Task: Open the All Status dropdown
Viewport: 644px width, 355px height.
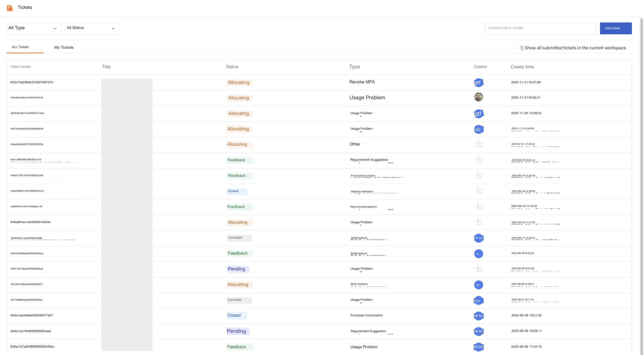Action: coord(92,28)
